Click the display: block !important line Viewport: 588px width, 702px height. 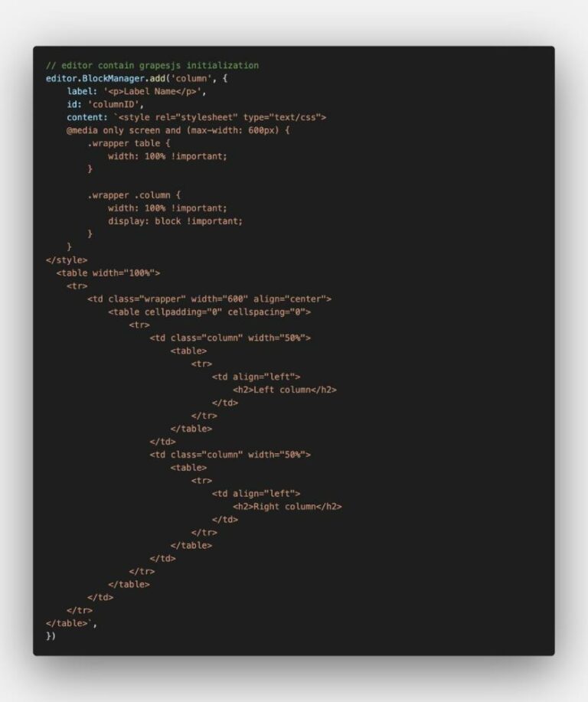click(175, 221)
